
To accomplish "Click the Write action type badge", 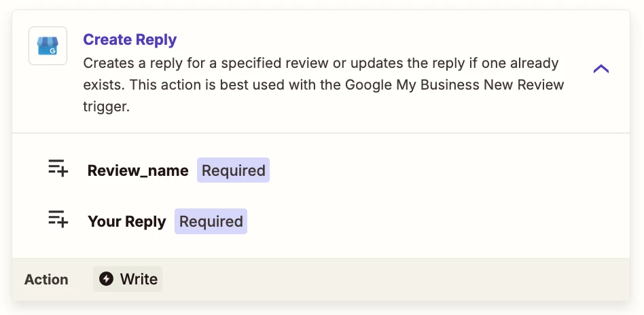I will click(128, 279).
